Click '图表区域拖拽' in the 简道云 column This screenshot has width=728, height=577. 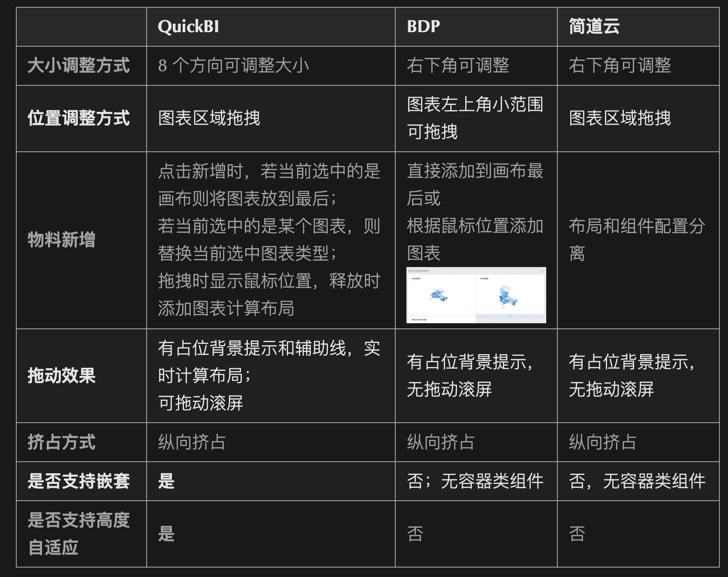tap(620, 118)
